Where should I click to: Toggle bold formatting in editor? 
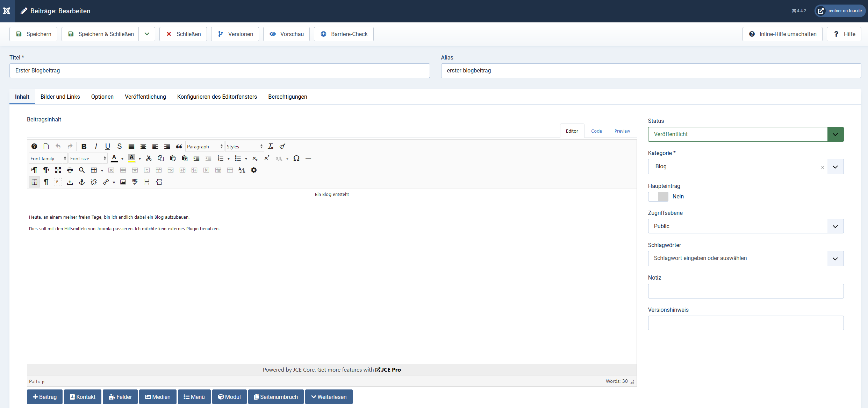[x=84, y=146]
